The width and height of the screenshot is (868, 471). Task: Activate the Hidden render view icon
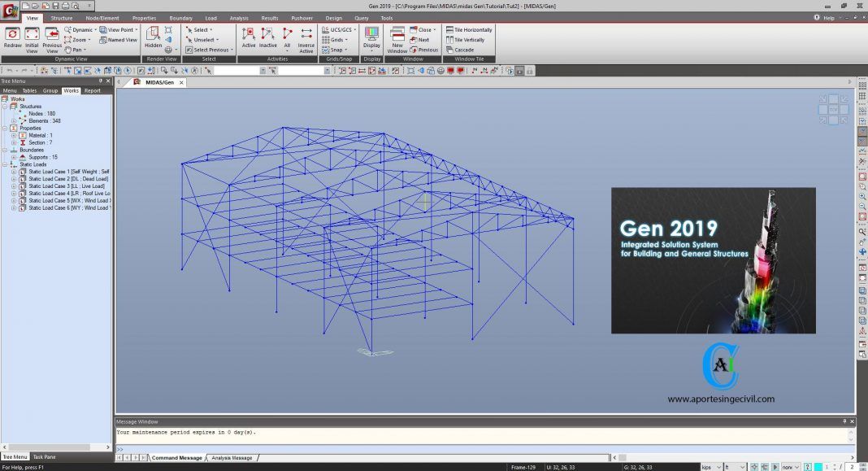click(x=153, y=36)
